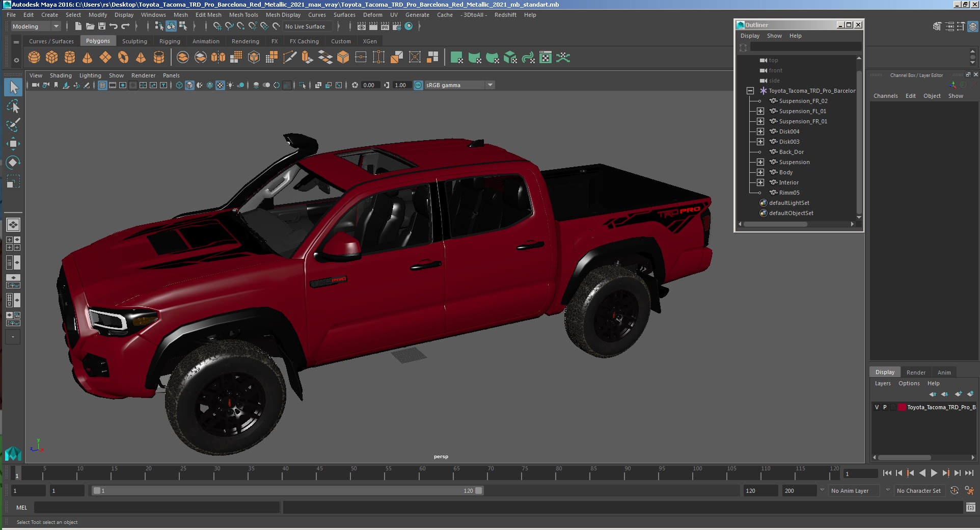Collapse the Toyota_Tacoma_TRD_Pro group in Outliner
This screenshot has width=980, height=530.
coord(750,91)
